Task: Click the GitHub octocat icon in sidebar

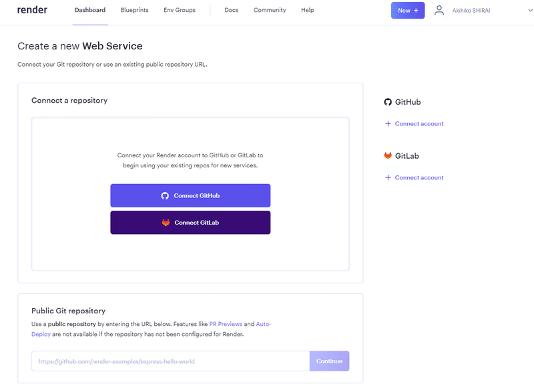Action: click(388, 102)
